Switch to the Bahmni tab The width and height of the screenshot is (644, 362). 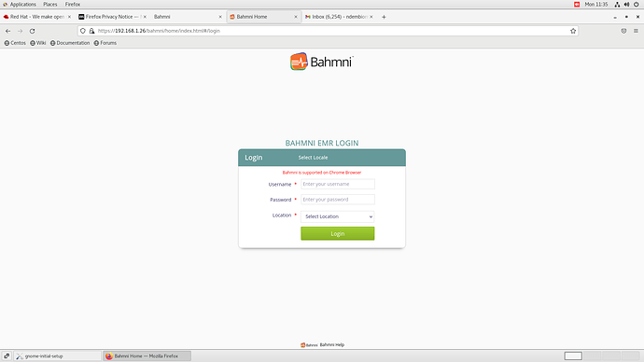pos(189,17)
